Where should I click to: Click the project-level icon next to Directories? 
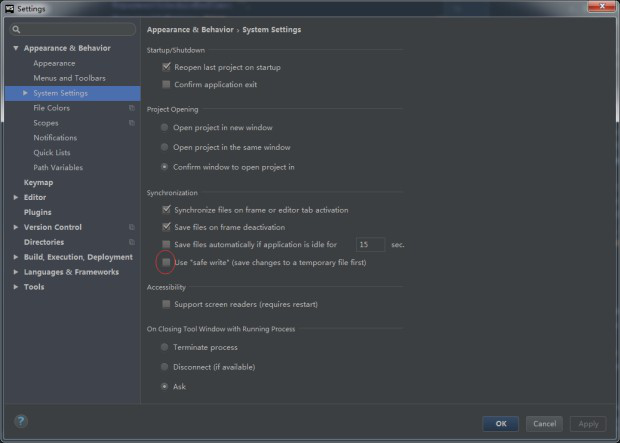click(x=132, y=242)
